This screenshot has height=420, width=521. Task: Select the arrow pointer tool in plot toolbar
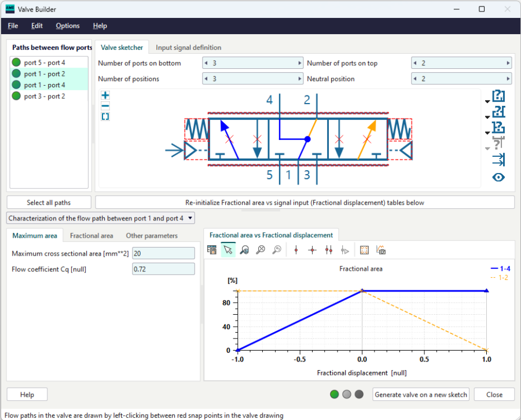[228, 250]
